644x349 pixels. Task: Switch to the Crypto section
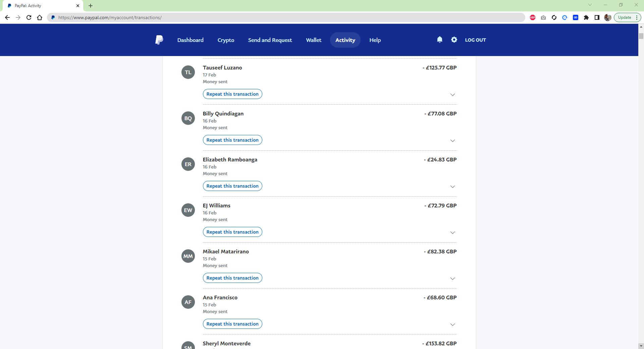point(226,40)
